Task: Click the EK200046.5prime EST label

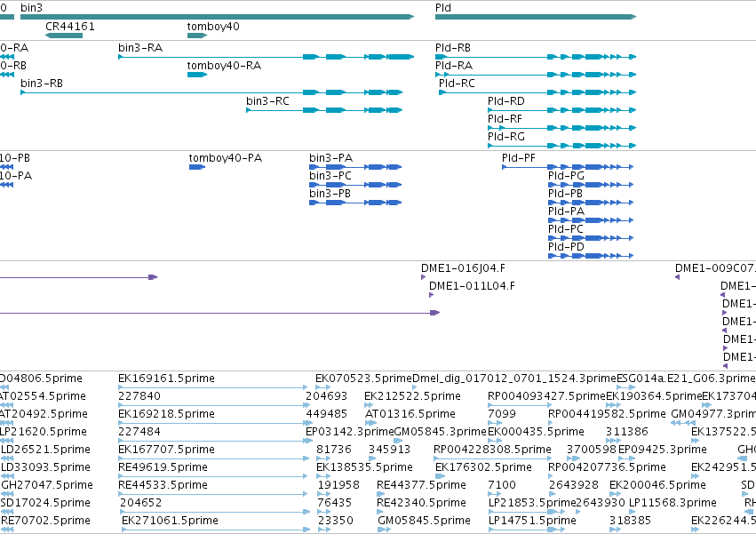Action: (657, 486)
